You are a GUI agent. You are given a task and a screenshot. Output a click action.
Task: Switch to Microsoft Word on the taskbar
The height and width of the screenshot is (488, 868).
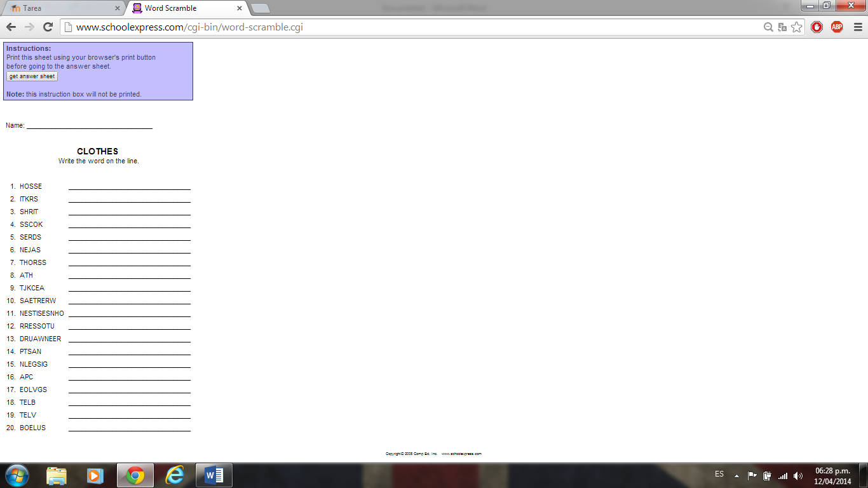click(x=214, y=475)
